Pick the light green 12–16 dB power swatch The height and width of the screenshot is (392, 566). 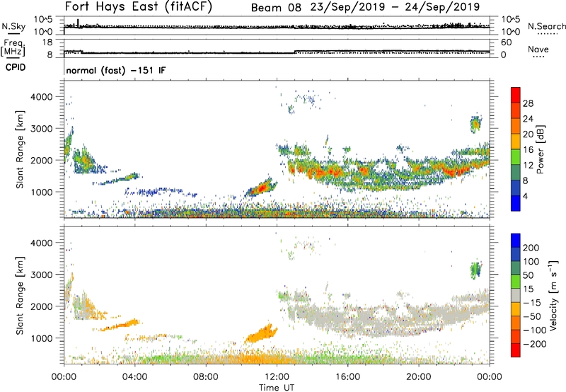(x=516, y=157)
